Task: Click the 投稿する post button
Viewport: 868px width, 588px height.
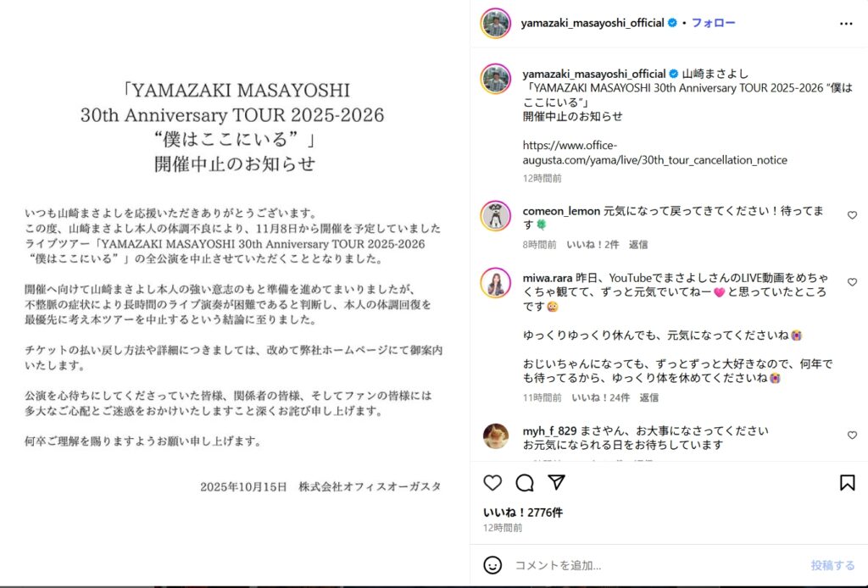Action: [832, 565]
